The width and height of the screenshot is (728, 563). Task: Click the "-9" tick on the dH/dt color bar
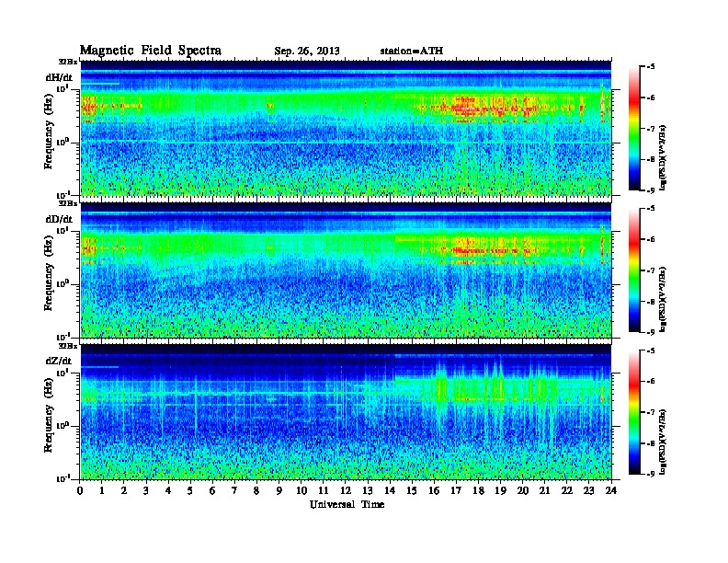coord(651,190)
